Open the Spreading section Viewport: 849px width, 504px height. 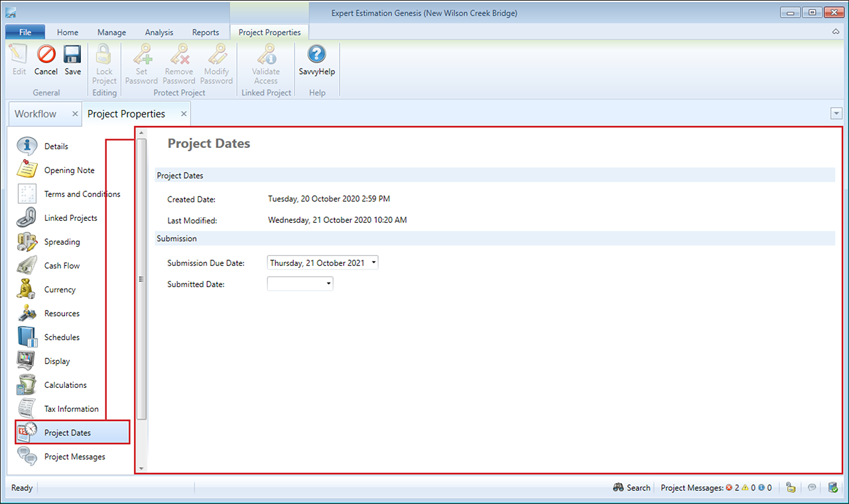[x=62, y=242]
